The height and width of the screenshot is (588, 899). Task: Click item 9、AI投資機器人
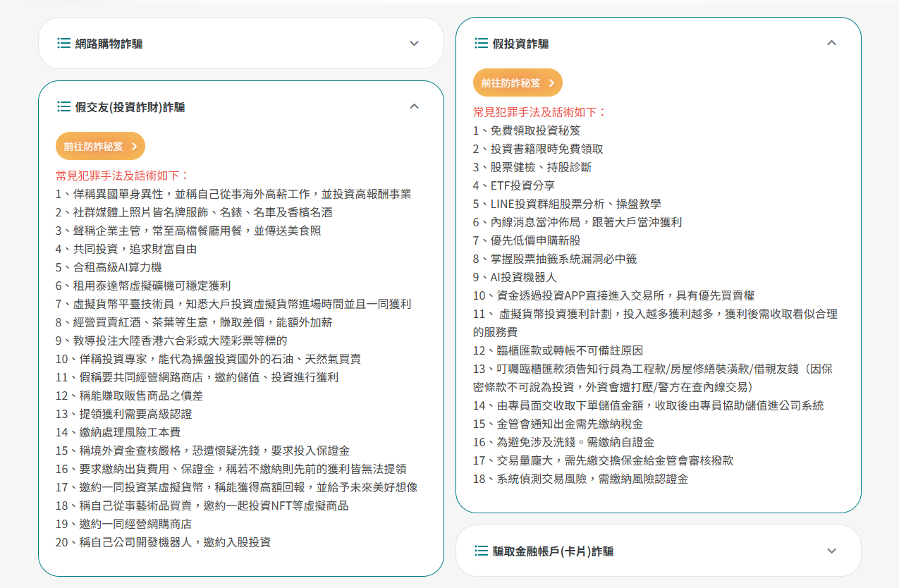coord(515,277)
